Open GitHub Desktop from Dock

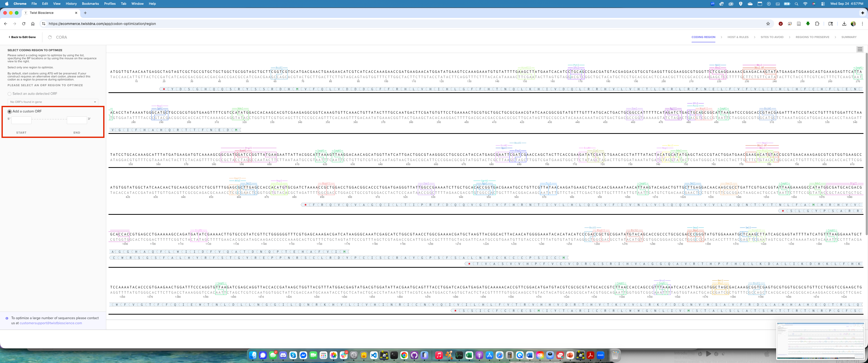pyautogui.click(x=414, y=355)
